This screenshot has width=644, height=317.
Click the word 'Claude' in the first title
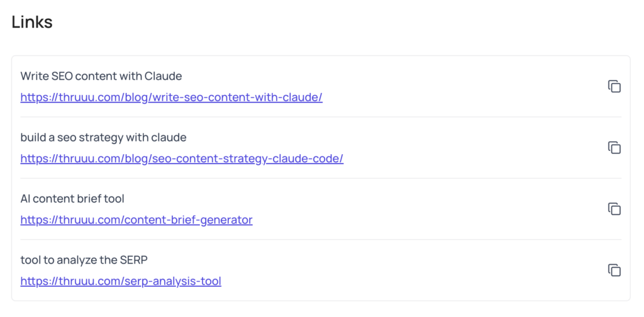point(163,76)
